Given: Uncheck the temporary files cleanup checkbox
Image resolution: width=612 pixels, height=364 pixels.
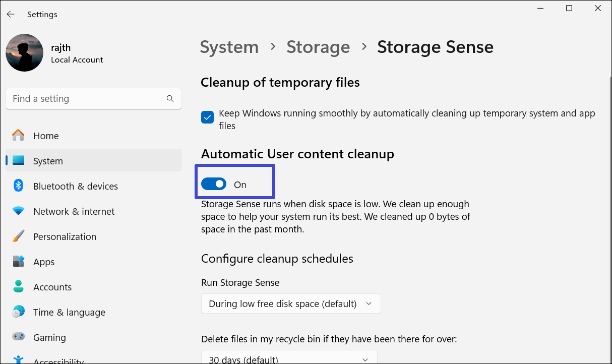Looking at the screenshot, I should [x=207, y=117].
